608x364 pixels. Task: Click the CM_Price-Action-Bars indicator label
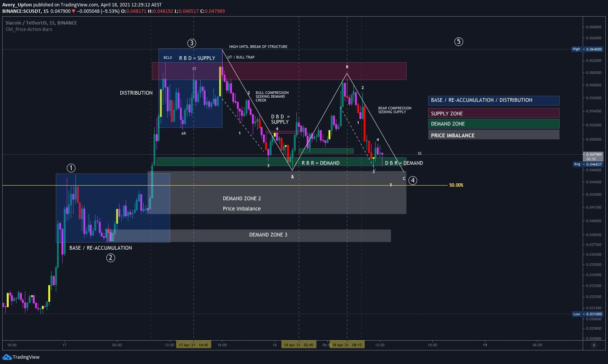pos(29,29)
